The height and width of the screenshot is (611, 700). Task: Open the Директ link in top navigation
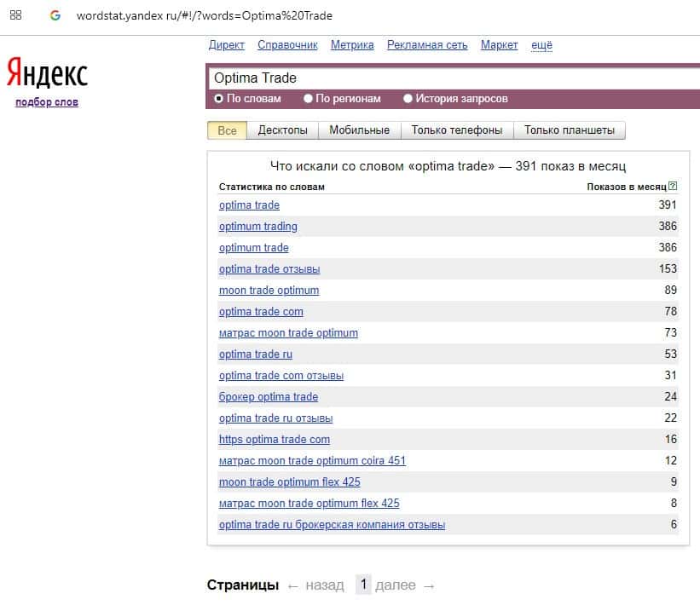click(x=226, y=45)
